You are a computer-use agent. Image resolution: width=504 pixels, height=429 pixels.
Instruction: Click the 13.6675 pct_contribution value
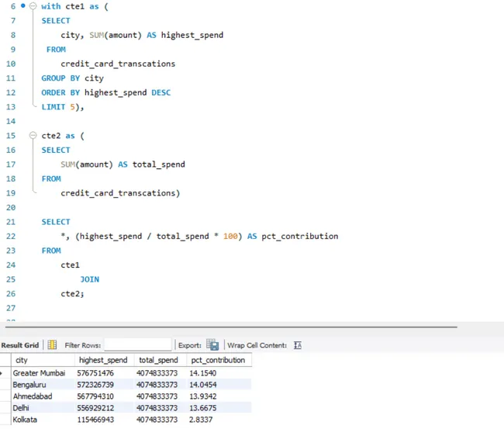coord(203,408)
